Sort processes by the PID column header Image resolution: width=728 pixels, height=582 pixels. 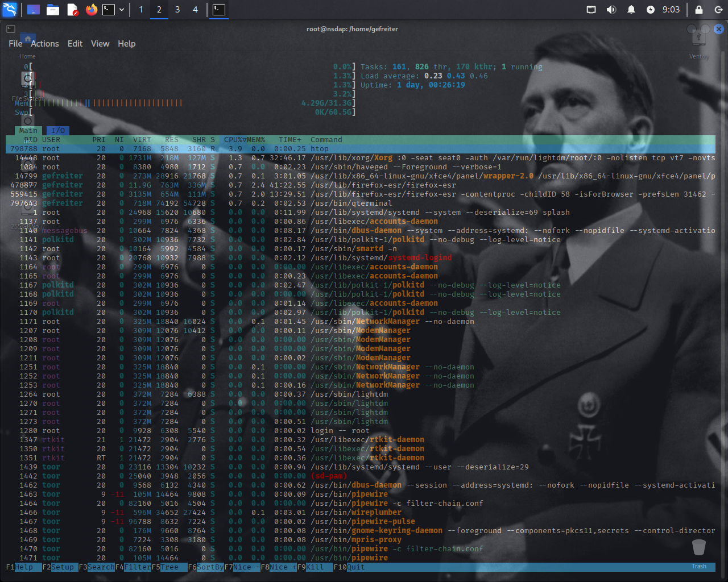tap(31, 140)
